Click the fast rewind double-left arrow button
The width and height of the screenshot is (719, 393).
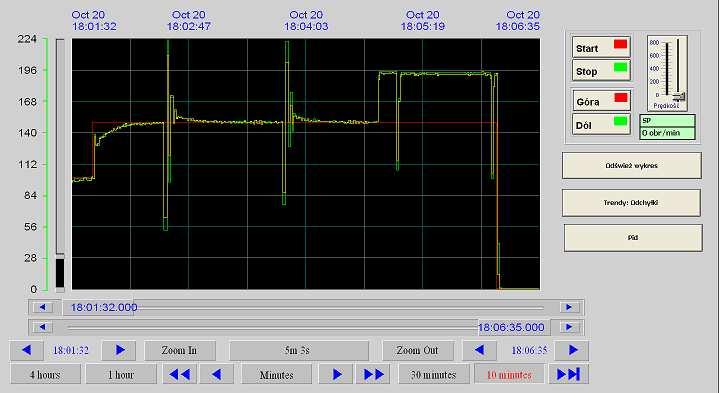pyautogui.click(x=180, y=374)
